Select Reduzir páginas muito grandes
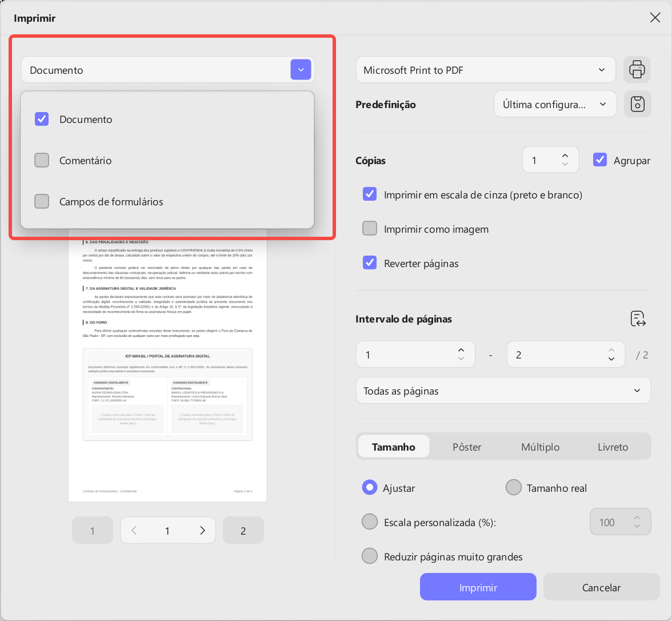The height and width of the screenshot is (621, 672). [369, 556]
